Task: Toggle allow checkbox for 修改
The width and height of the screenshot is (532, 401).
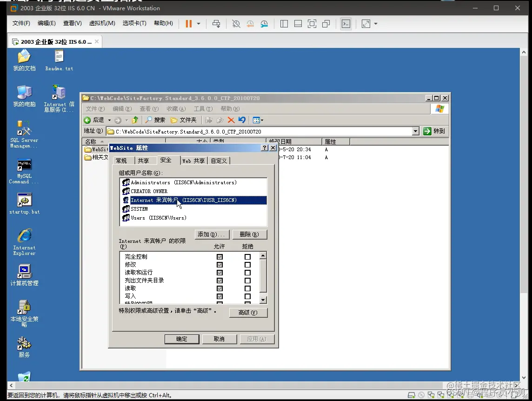Action: [220, 265]
